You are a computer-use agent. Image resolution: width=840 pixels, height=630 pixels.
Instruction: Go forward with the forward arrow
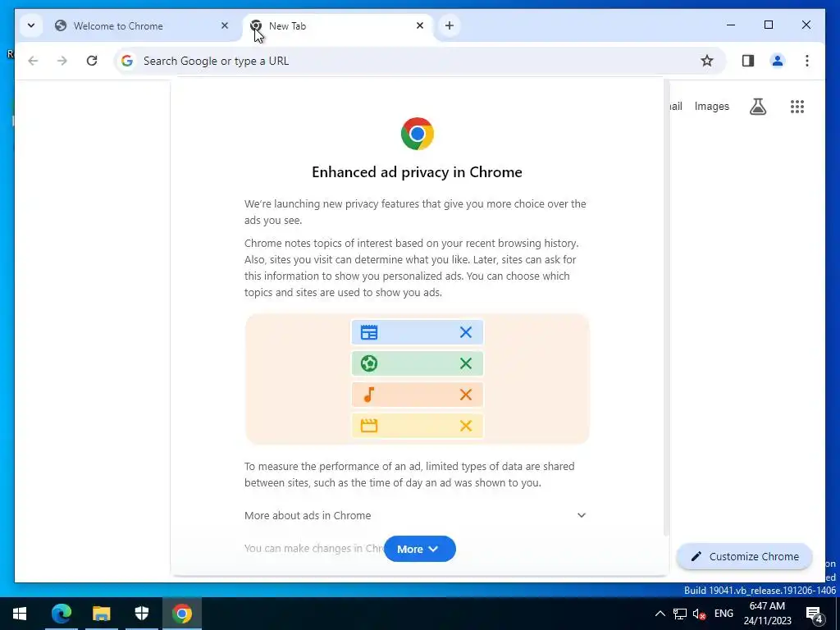pyautogui.click(x=62, y=61)
